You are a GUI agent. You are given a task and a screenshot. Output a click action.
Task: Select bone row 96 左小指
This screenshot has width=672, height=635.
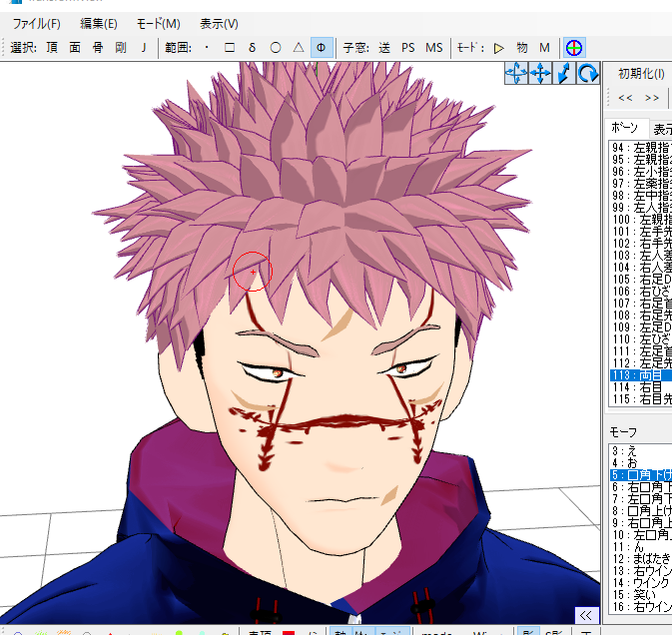(x=641, y=172)
